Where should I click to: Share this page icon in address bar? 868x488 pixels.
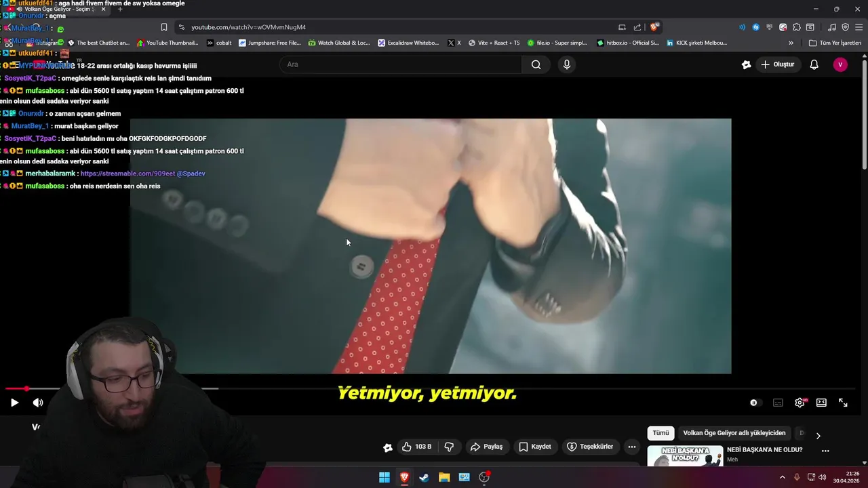[637, 27]
